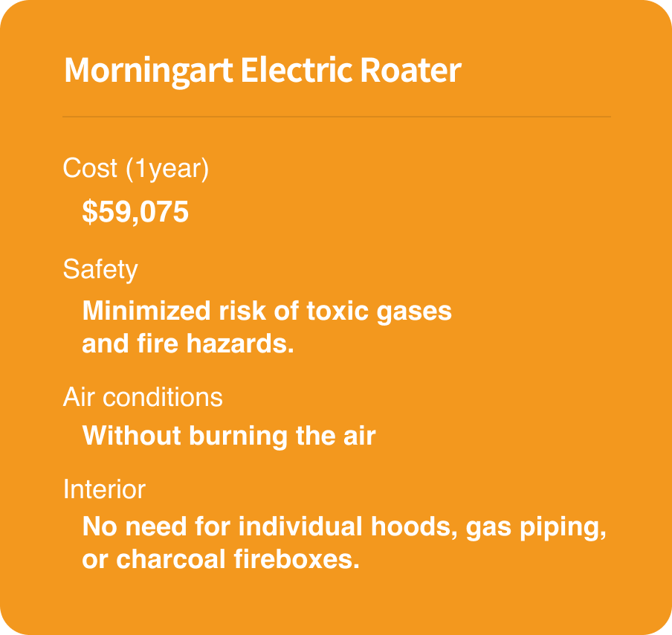Click the word 'Electric' in the title

pyautogui.click(x=296, y=71)
